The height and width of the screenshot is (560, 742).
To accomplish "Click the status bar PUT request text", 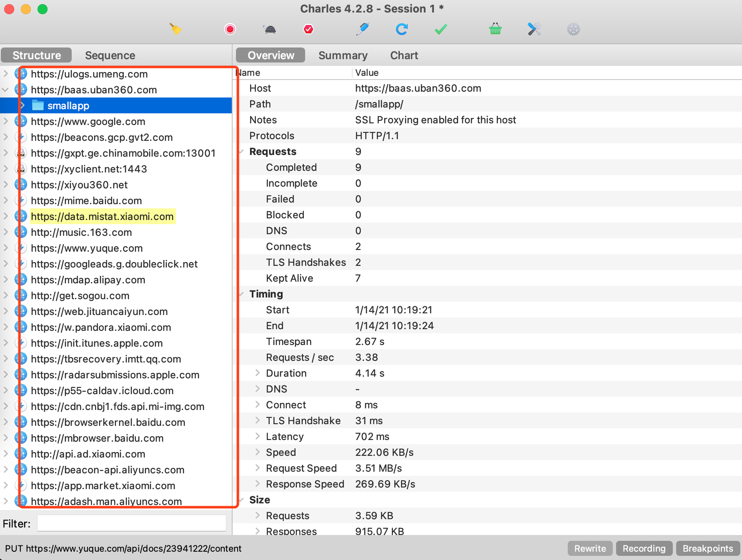I will pos(123,548).
